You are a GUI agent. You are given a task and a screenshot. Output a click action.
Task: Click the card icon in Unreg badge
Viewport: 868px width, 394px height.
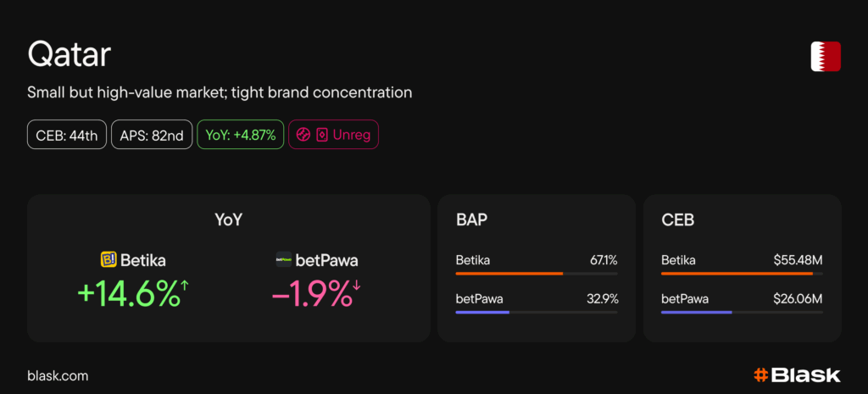[x=321, y=135]
